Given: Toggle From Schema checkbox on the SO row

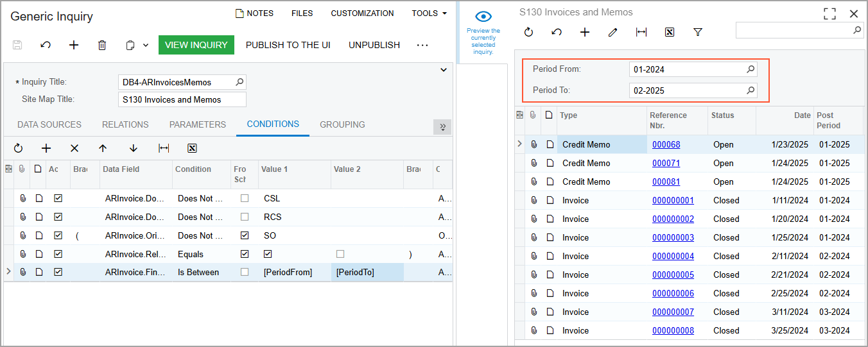Looking at the screenshot, I should point(245,235).
